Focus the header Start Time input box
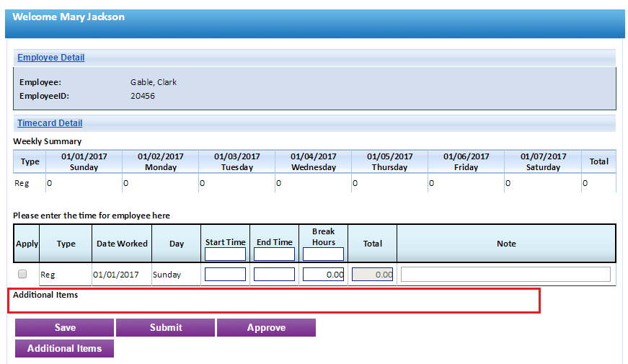This screenshot has height=364, width=628. pos(225,254)
